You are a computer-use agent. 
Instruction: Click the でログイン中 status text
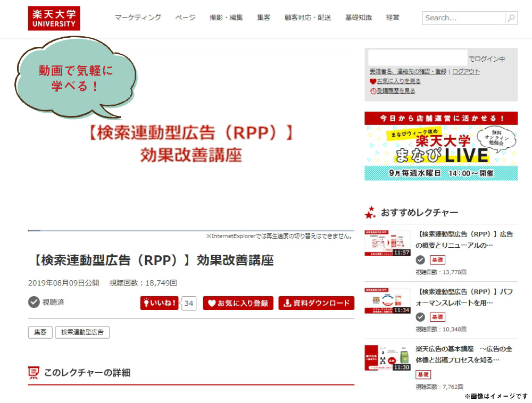coord(487,59)
